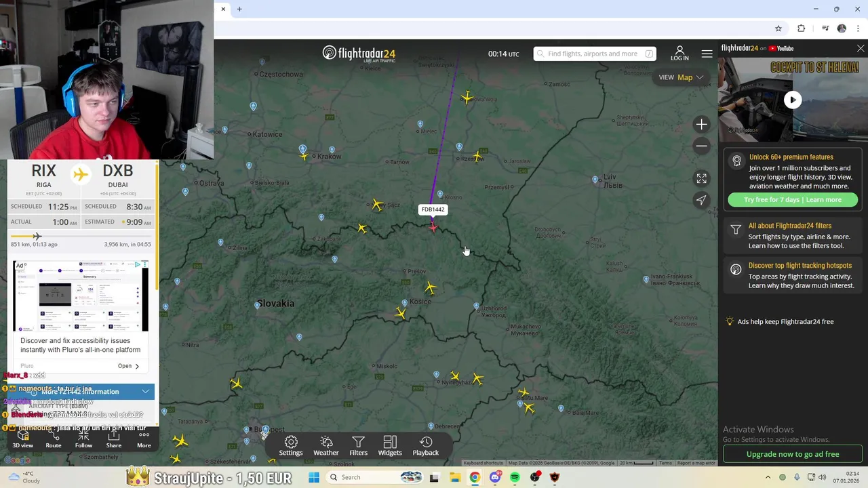Open the Widgets panel
Viewport: 868px width, 488px height.
[x=390, y=446]
